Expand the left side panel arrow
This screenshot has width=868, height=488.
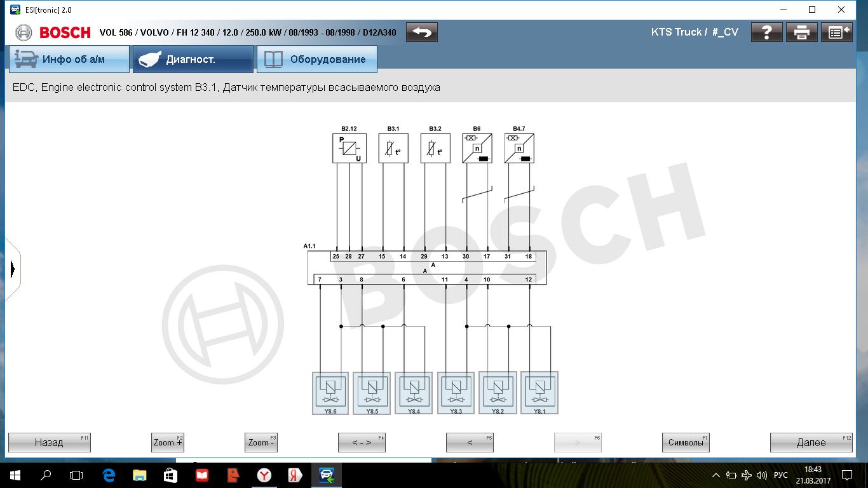coord(12,270)
